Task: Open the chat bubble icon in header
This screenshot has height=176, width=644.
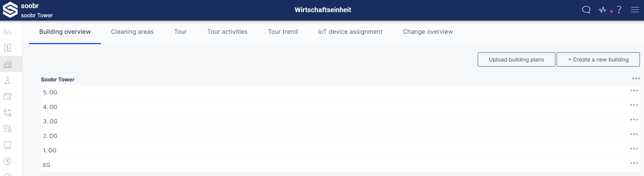Action: point(586,10)
